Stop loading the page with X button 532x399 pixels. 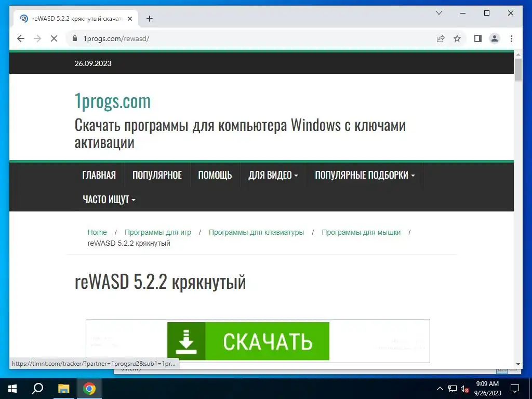(54, 38)
